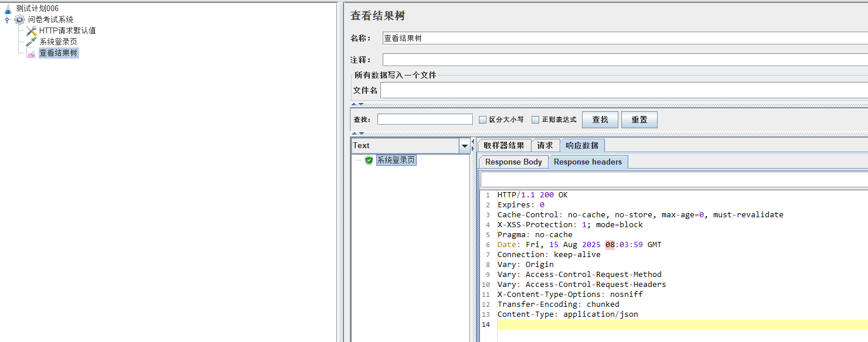Click the HTTP/1.1 200 OK line
The width and height of the screenshot is (868, 342).
[533, 194]
